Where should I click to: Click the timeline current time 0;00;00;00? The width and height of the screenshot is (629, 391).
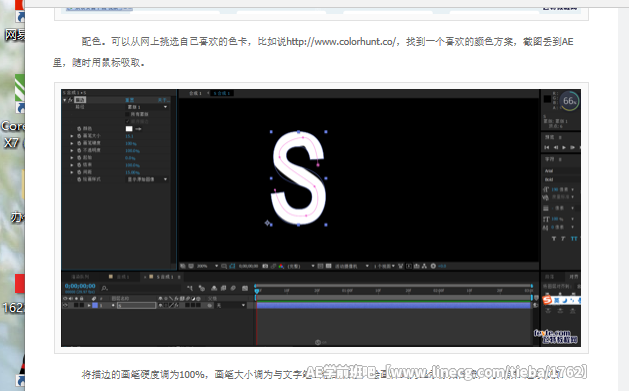pos(80,286)
